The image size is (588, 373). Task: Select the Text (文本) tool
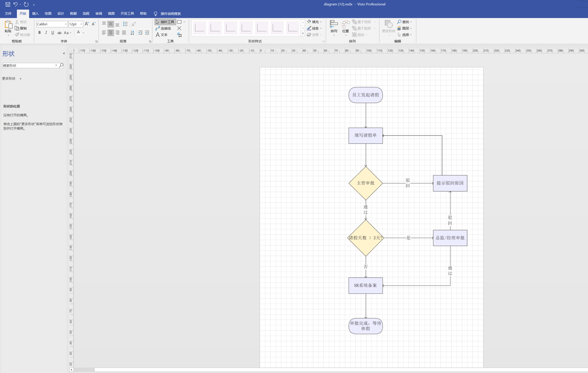(x=162, y=35)
